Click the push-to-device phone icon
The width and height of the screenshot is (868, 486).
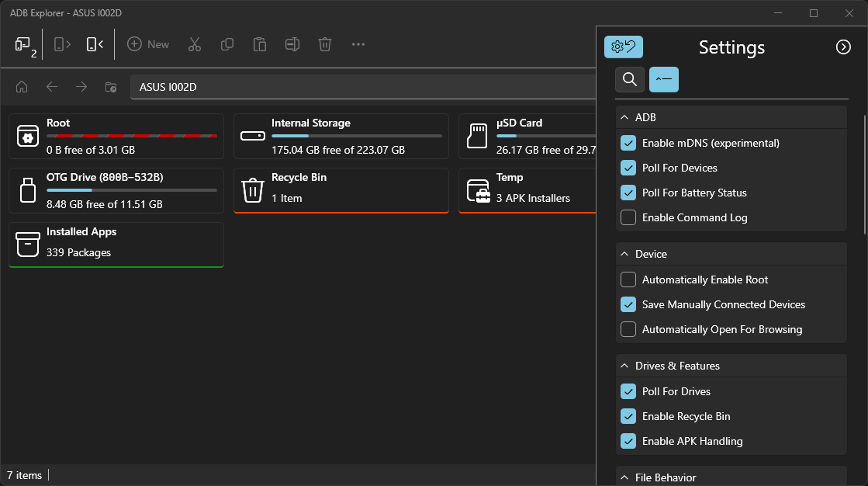pos(61,44)
